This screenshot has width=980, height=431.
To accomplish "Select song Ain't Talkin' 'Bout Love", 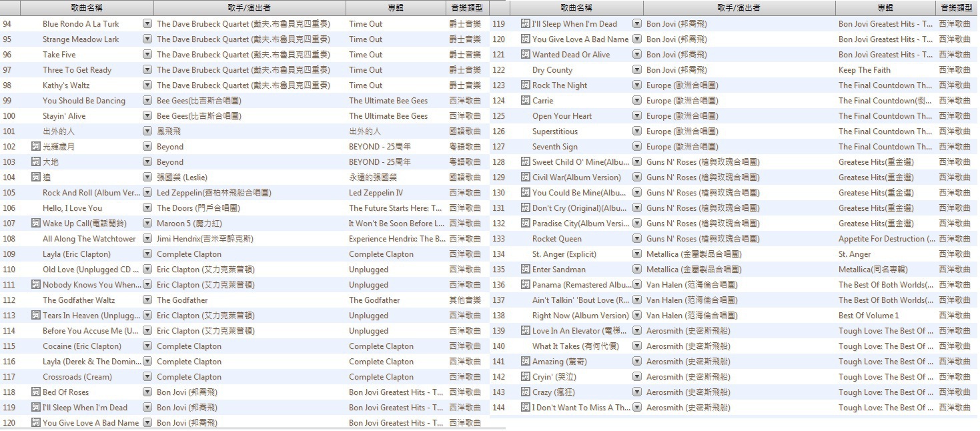I will point(581,300).
